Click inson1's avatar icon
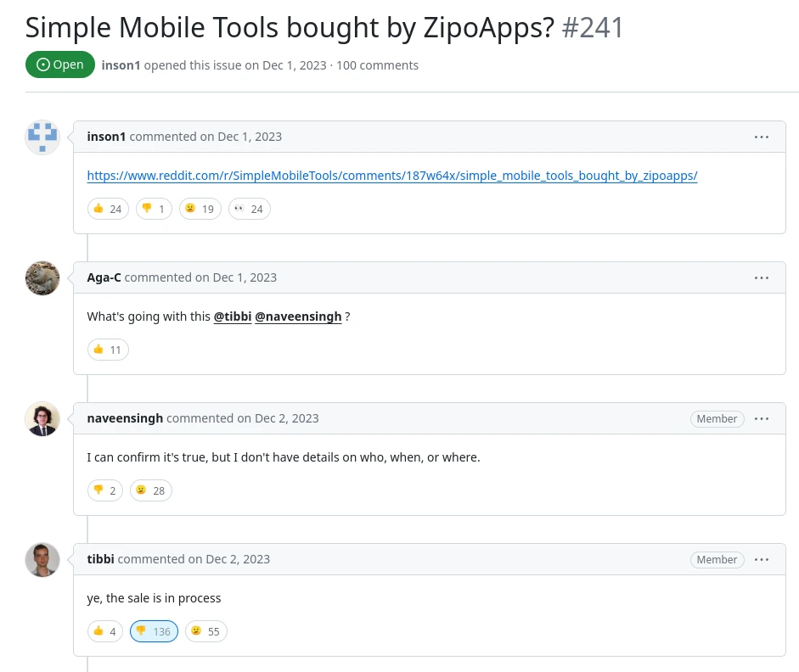 [x=42, y=137]
